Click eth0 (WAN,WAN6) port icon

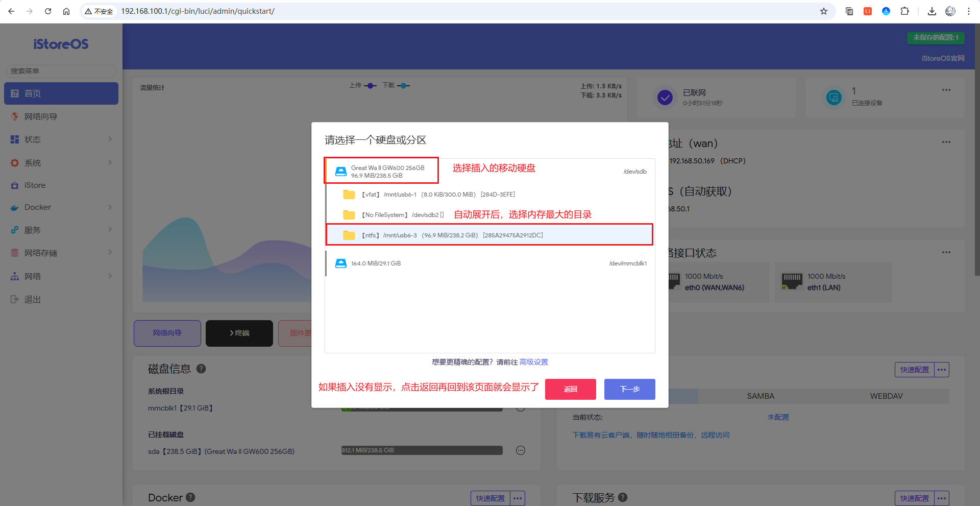(674, 281)
